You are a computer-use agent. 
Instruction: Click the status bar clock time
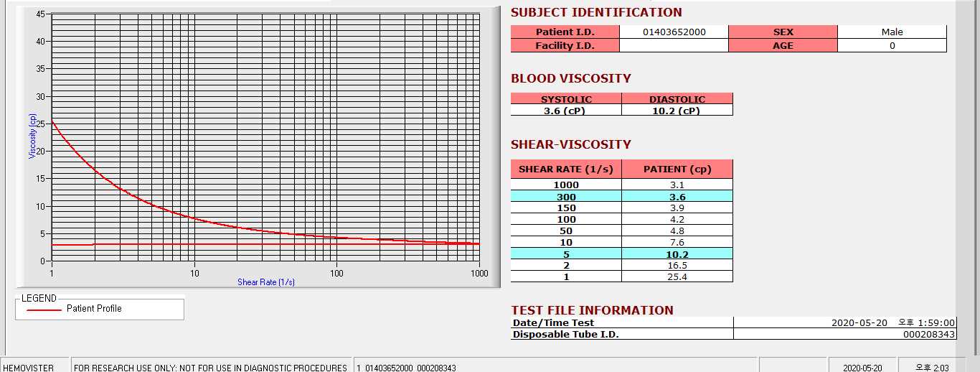931,367
